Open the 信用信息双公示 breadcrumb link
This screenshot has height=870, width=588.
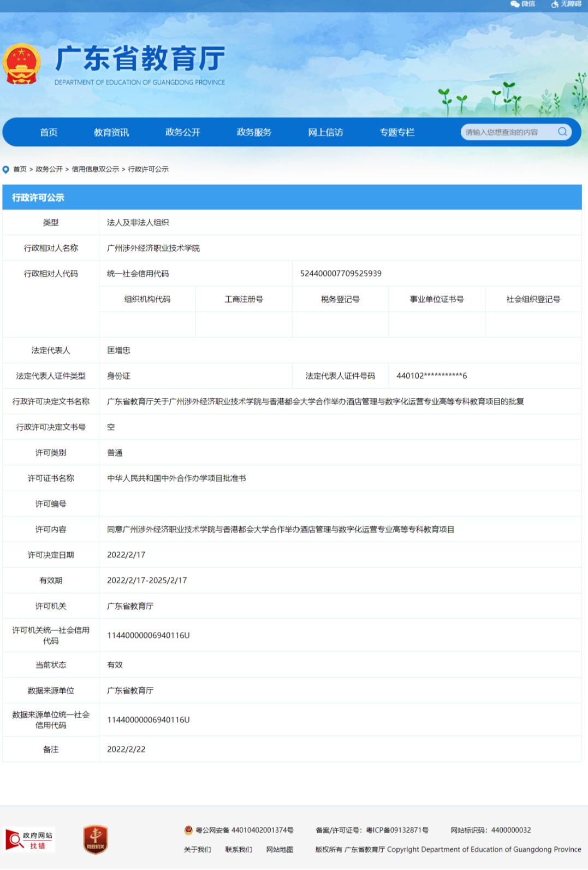pyautogui.click(x=96, y=169)
